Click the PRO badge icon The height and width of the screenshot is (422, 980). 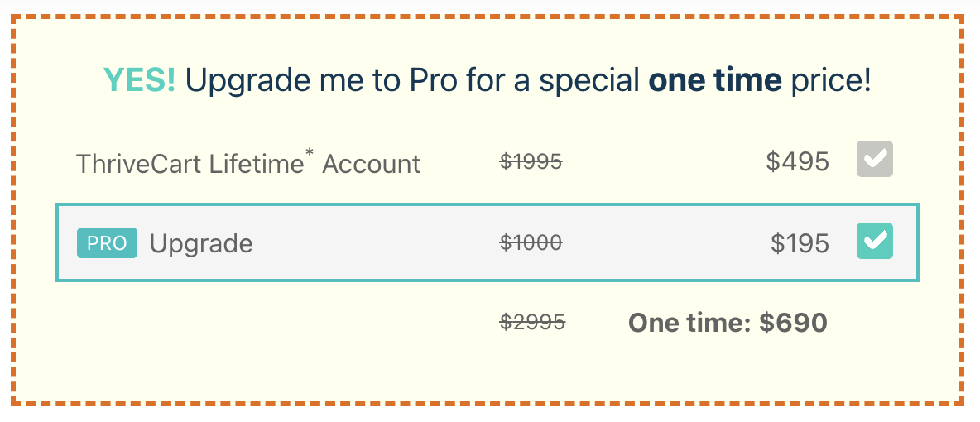tap(107, 243)
